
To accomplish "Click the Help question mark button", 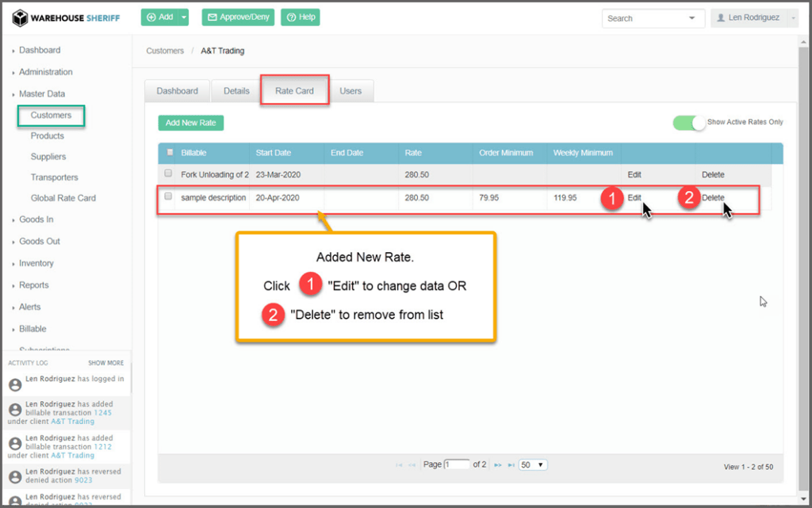I will pyautogui.click(x=301, y=17).
